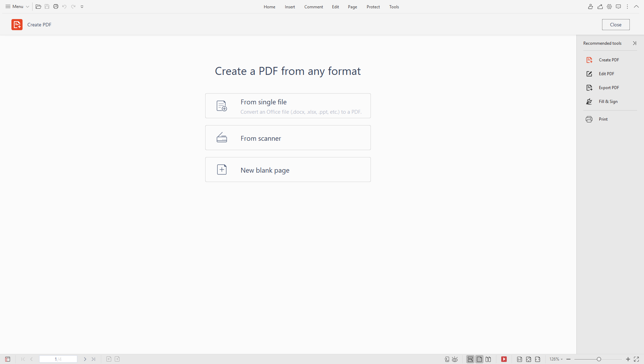Toggle the navigation pane in status bar
The image size is (644, 364).
8,359
